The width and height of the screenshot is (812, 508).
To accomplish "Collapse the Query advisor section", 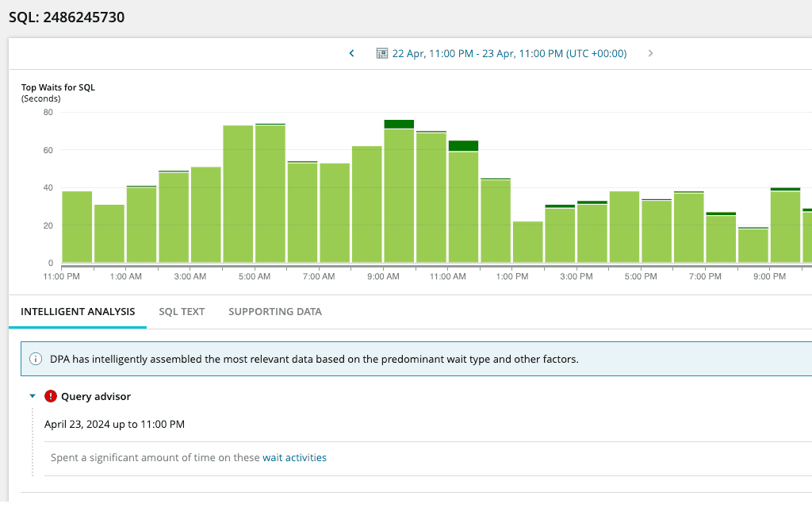I will point(32,396).
